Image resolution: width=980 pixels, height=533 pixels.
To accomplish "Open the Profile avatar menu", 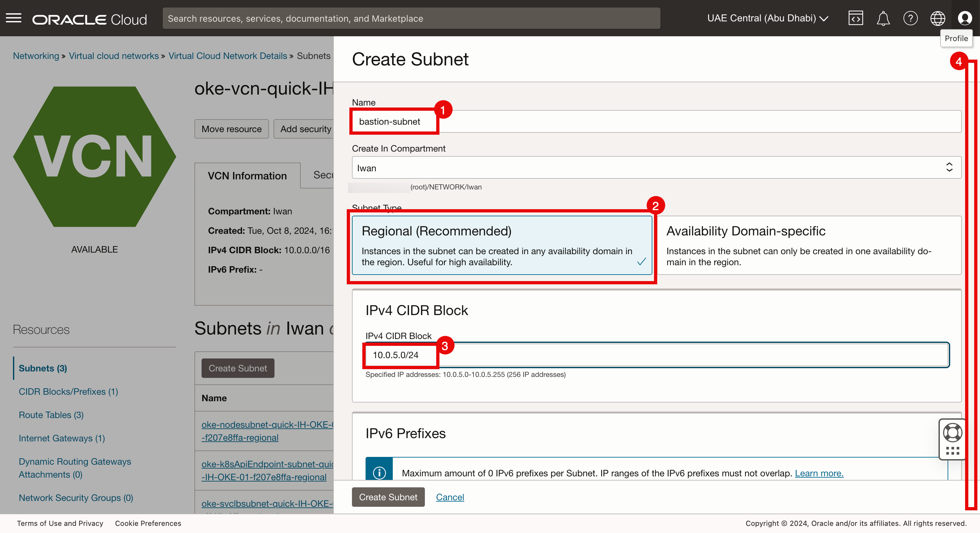I will tap(964, 18).
